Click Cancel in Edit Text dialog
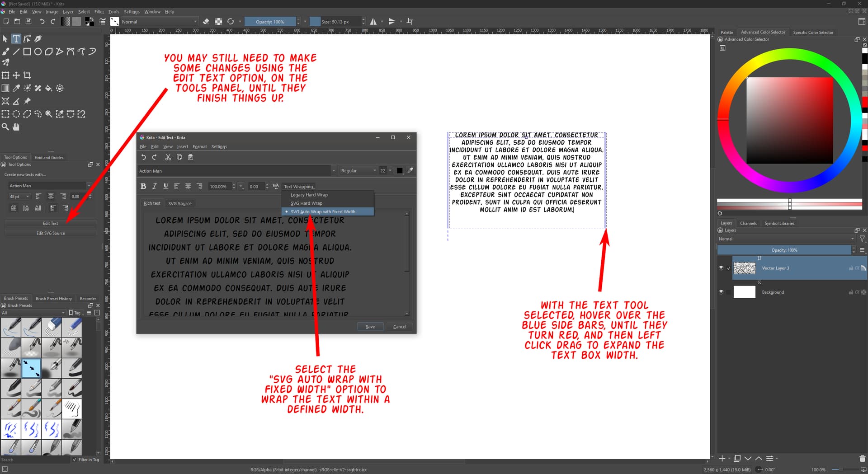 coord(400,327)
